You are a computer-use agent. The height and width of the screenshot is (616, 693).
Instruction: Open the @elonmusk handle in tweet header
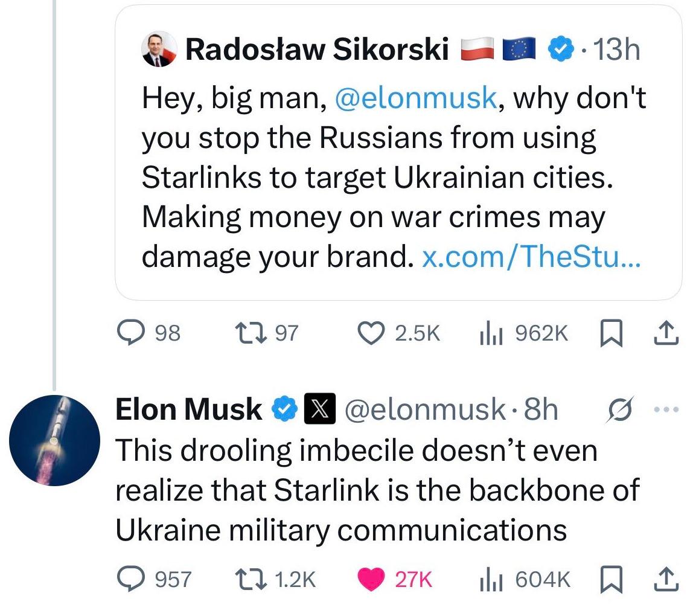425,409
